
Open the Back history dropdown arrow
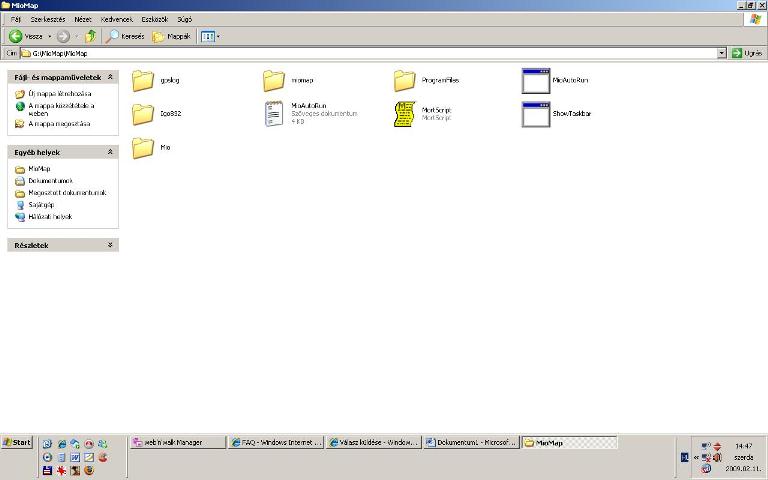click(49, 36)
